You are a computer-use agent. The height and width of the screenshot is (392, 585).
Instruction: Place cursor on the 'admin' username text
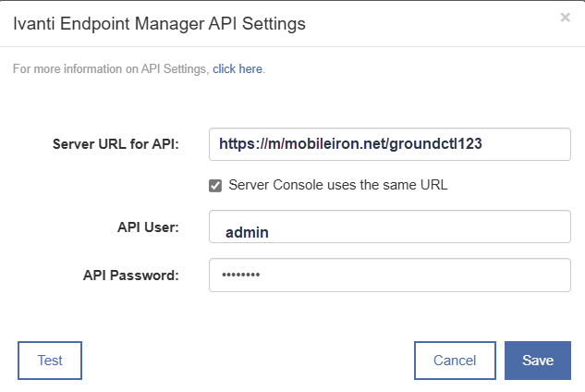coord(247,233)
